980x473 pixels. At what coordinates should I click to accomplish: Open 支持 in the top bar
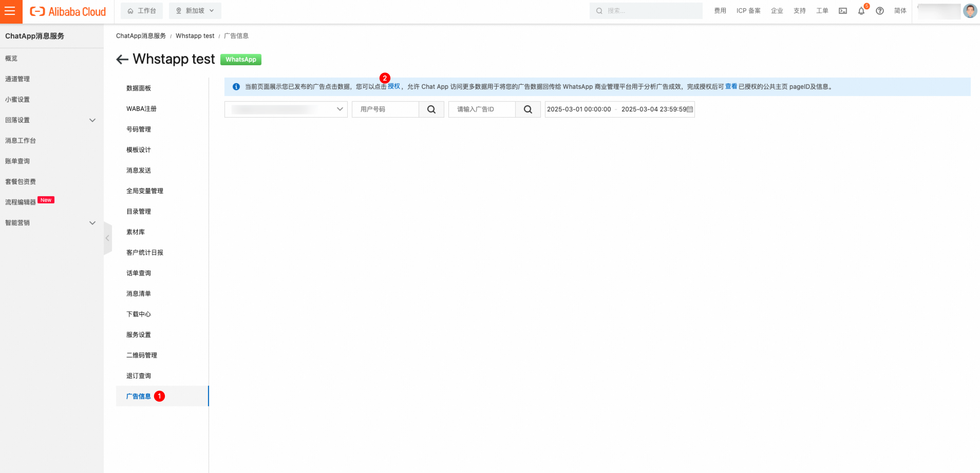[x=800, y=11]
